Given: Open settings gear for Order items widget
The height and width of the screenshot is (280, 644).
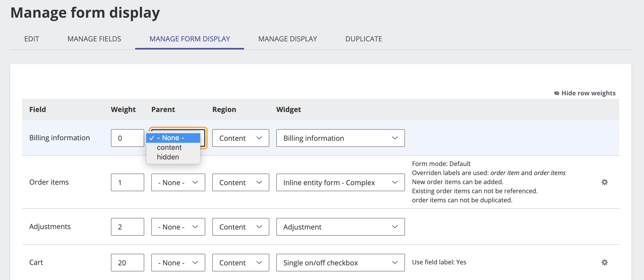Looking at the screenshot, I should (604, 182).
